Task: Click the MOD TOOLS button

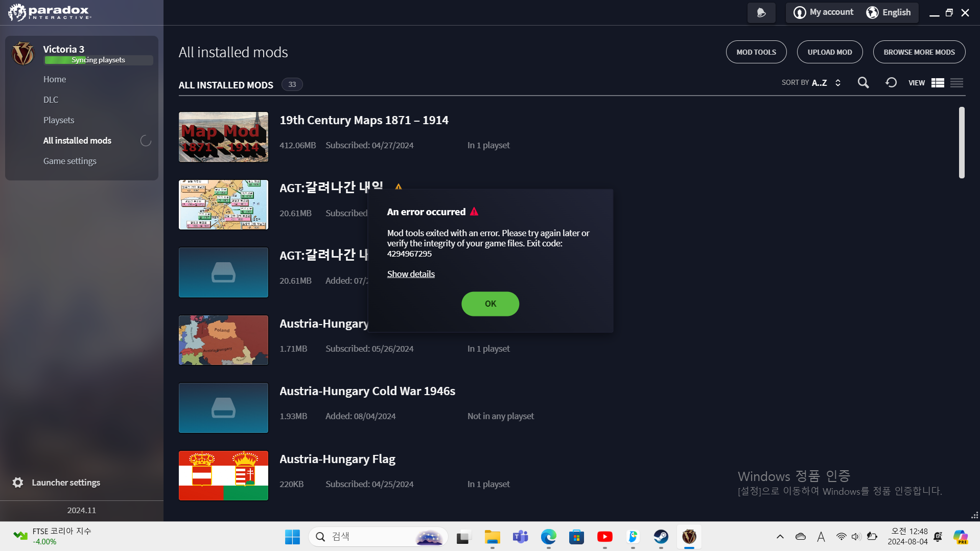Action: 756,52
